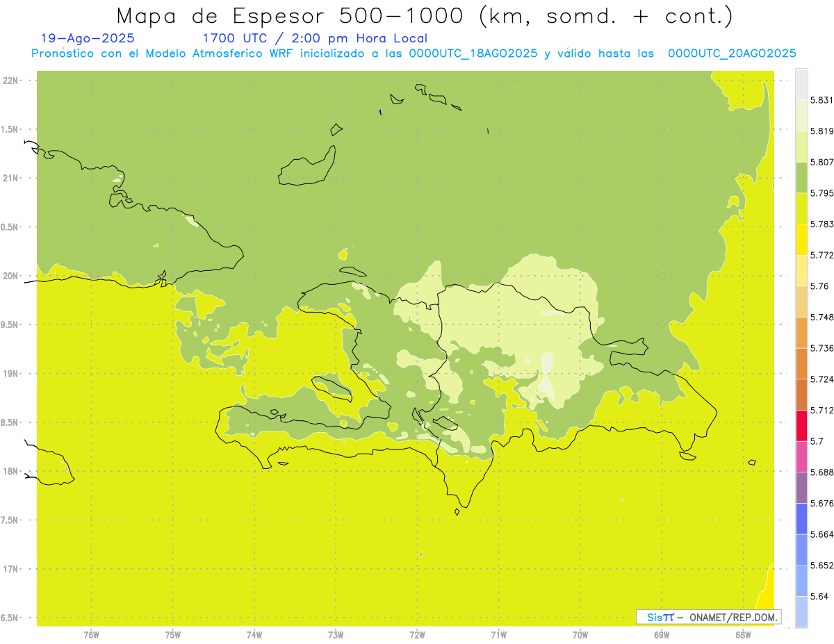This screenshot has width=834, height=644.
Task: Click the 75W longitude label
Action: (173, 635)
